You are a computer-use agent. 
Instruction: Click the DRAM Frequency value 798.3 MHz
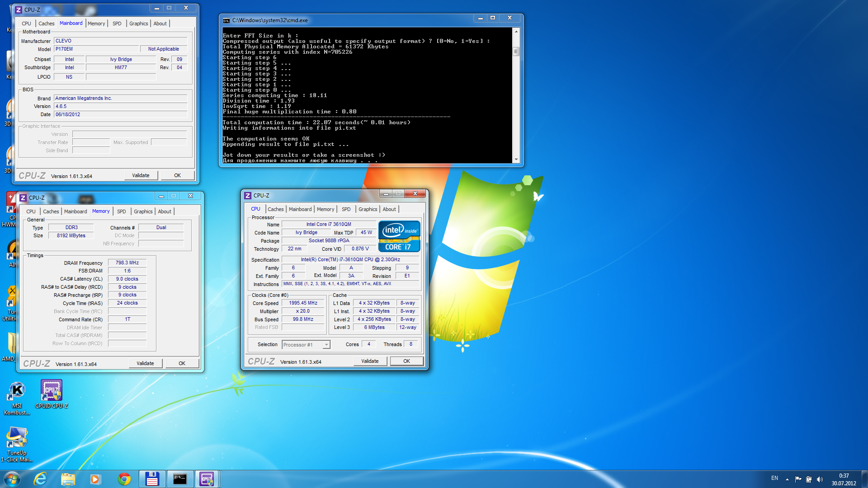(127, 263)
